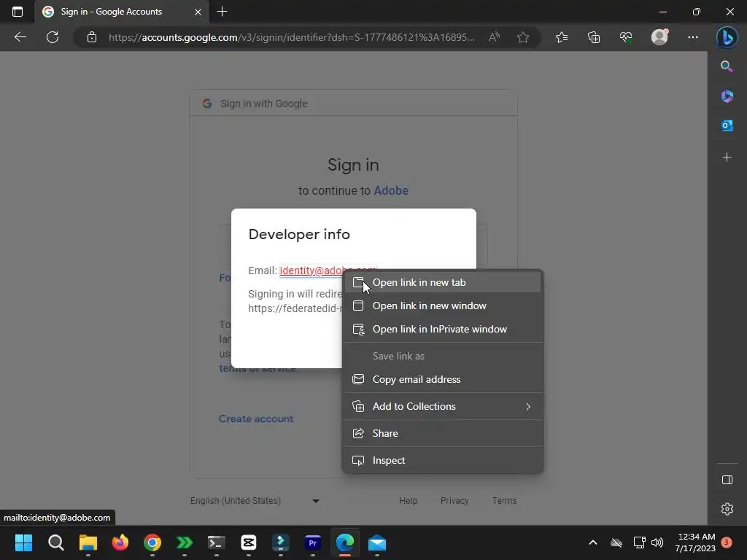This screenshot has height=560, width=747.
Task: Open the tab actions menu icon
Action: pyautogui.click(x=18, y=12)
